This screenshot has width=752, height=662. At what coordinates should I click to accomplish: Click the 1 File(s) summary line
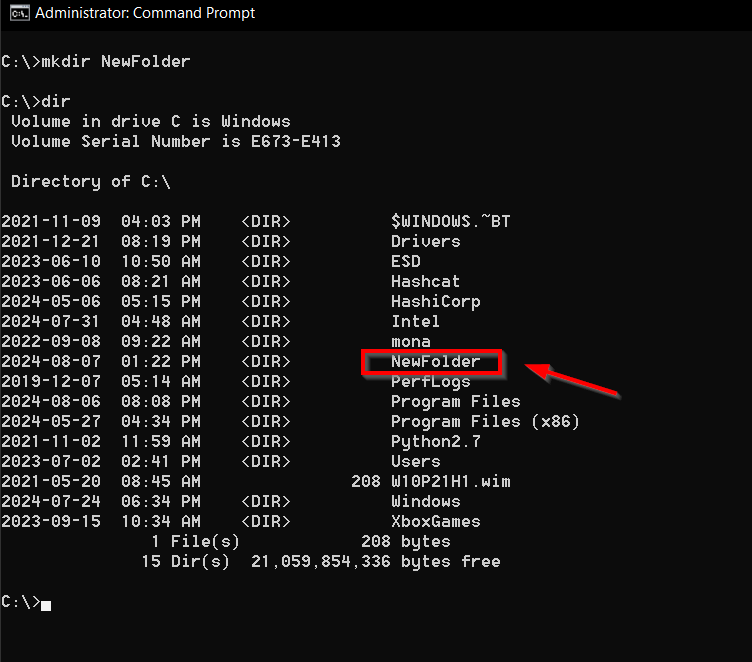tap(301, 542)
